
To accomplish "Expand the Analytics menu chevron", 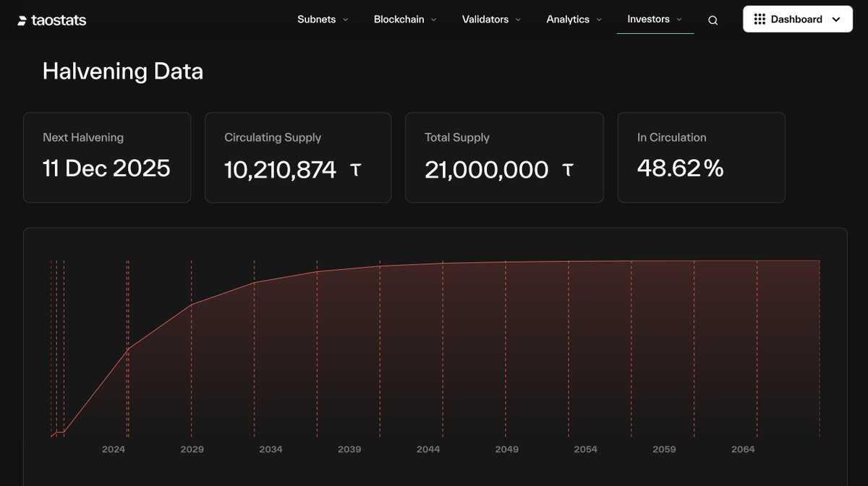I will point(599,20).
